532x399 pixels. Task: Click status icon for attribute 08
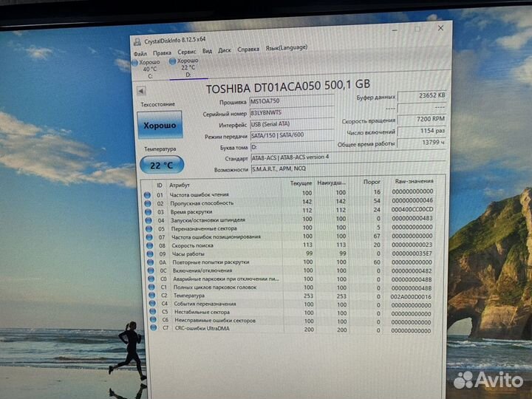coord(149,245)
